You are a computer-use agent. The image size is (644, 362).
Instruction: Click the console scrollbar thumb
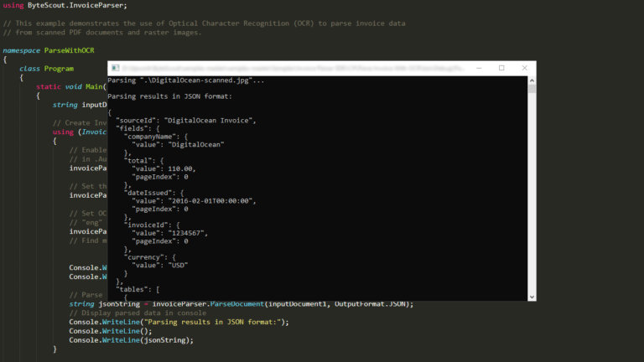(x=532, y=89)
